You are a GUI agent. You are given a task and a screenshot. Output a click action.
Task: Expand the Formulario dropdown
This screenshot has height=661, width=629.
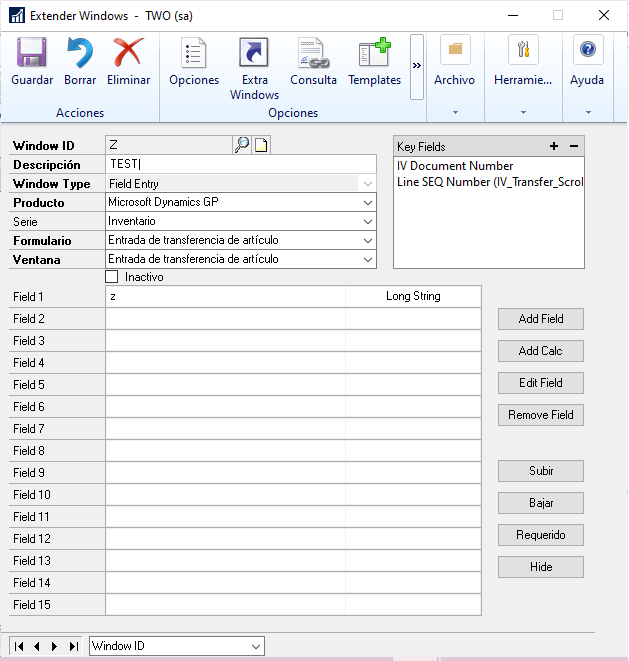click(x=368, y=241)
